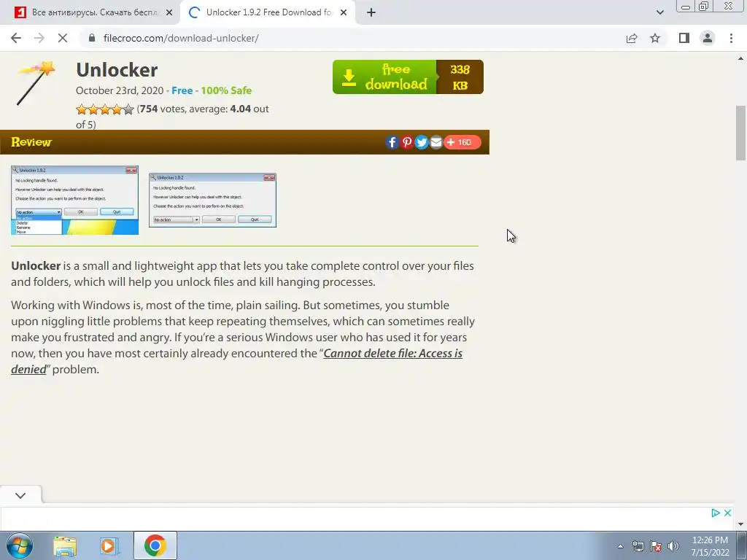Viewport: 747px width, 560px height.
Task: Click the page vertical scrollbar thumb
Action: 741,133
